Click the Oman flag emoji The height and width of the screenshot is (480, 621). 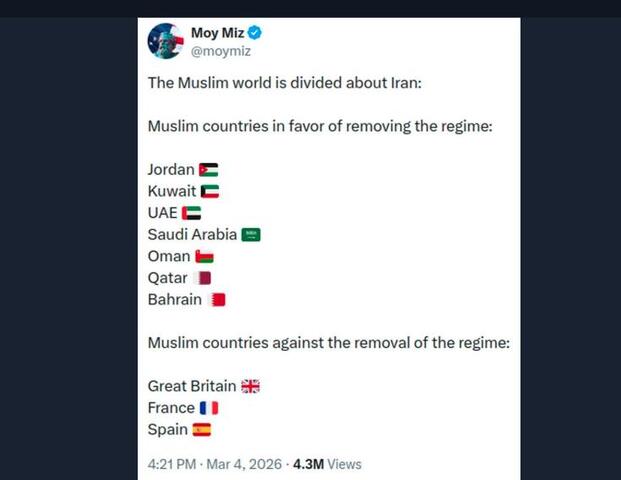tap(204, 257)
